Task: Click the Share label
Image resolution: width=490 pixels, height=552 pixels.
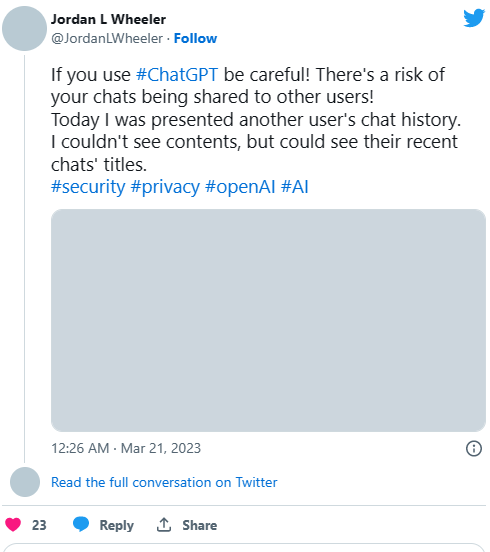Action: pyautogui.click(x=200, y=525)
